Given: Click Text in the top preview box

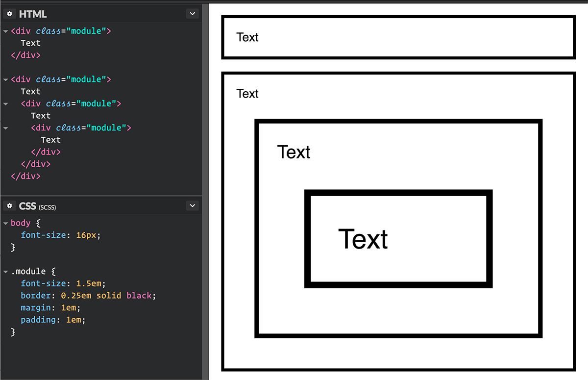Looking at the screenshot, I should (x=247, y=37).
